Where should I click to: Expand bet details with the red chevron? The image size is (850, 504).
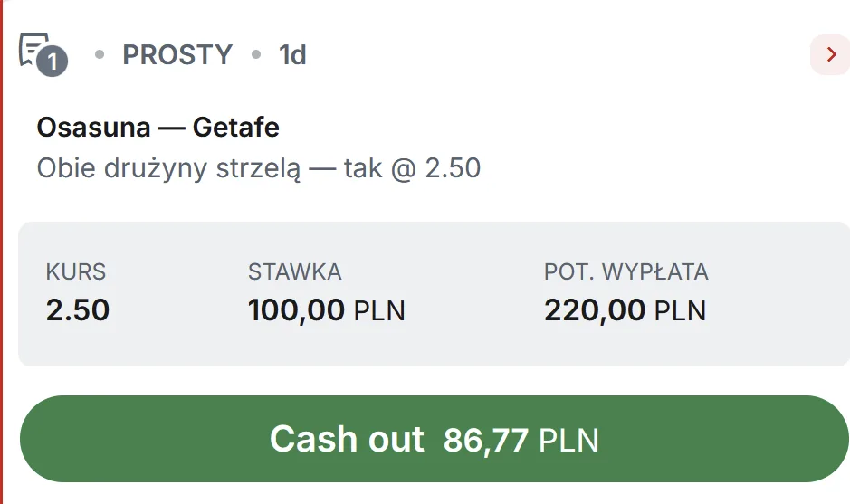coord(829,55)
